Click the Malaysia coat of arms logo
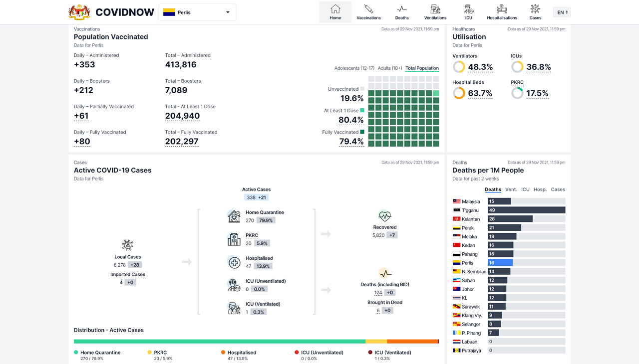The height and width of the screenshot is (364, 639). tap(79, 12)
